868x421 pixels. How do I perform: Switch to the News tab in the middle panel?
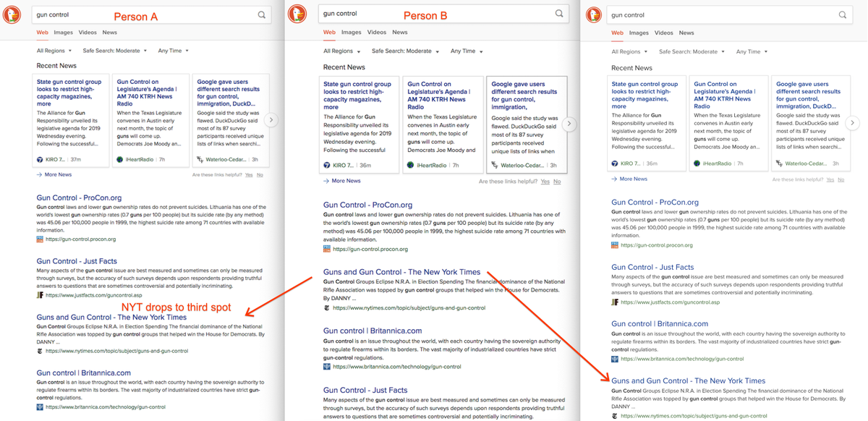(x=400, y=33)
